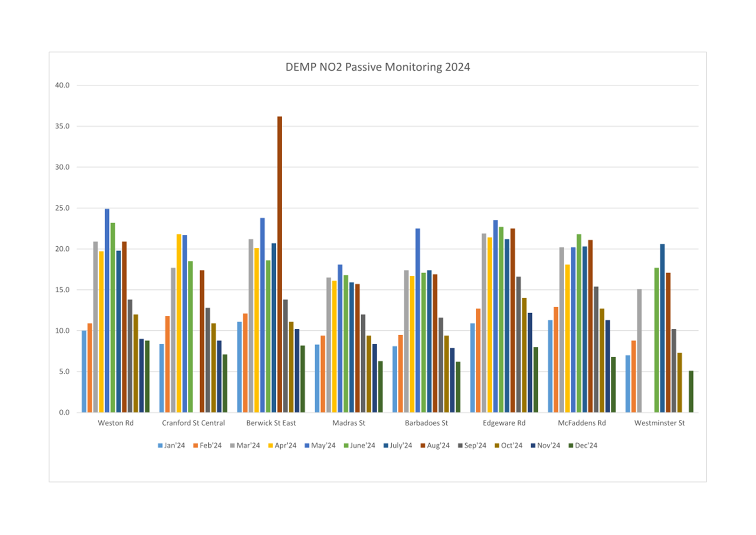756x535 pixels.
Task: Select the Sep'24 legend entry
Action: click(x=472, y=445)
